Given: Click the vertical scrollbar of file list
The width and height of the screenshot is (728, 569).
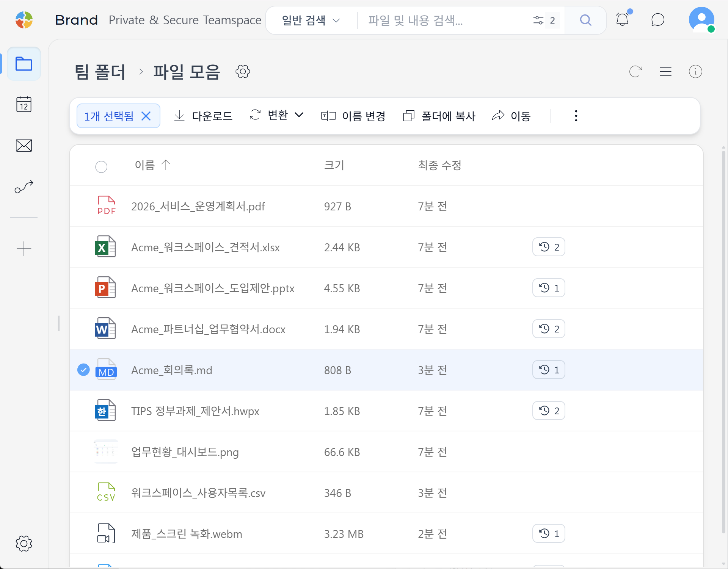Looking at the screenshot, I should coord(723,341).
